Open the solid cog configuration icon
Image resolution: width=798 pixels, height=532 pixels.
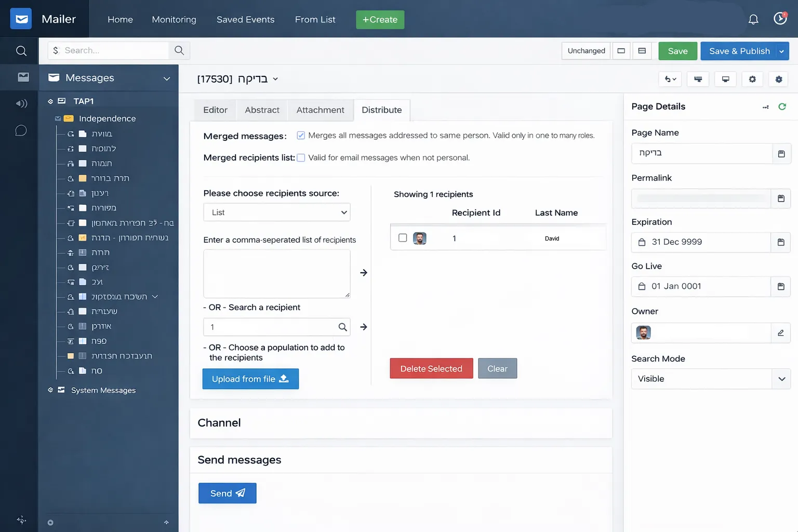[x=779, y=79]
